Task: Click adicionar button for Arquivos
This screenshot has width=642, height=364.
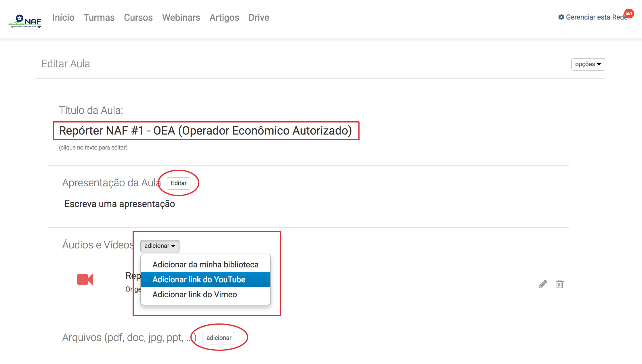Action: [x=219, y=338]
